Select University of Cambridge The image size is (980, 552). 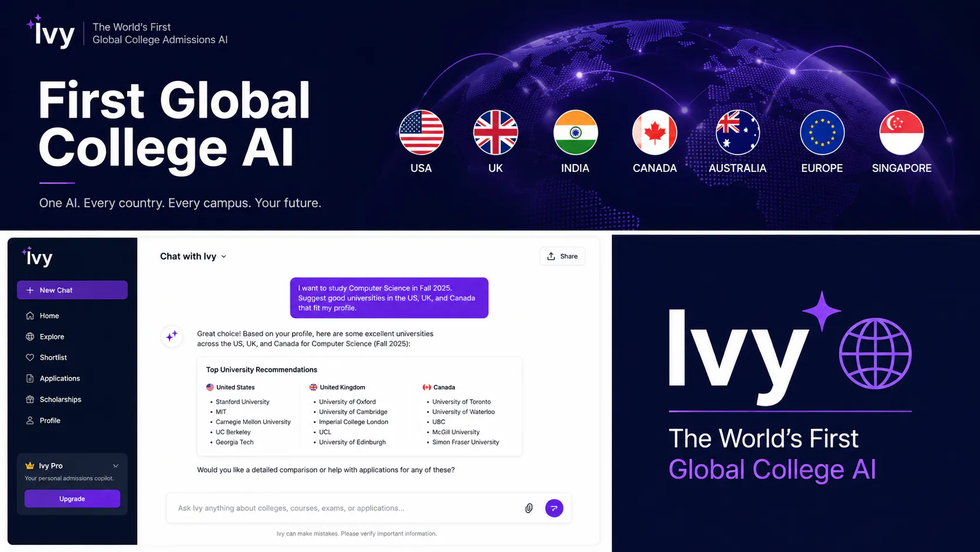tap(353, 412)
